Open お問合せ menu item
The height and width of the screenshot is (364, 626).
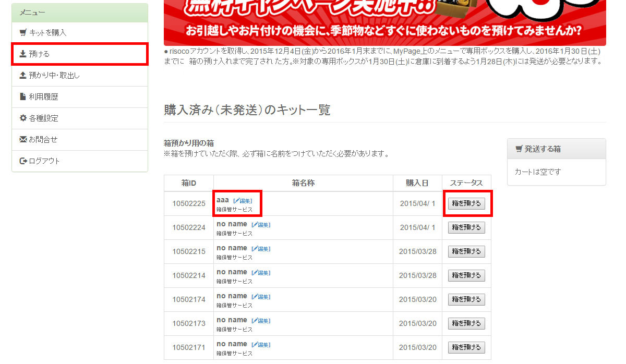[79, 139]
